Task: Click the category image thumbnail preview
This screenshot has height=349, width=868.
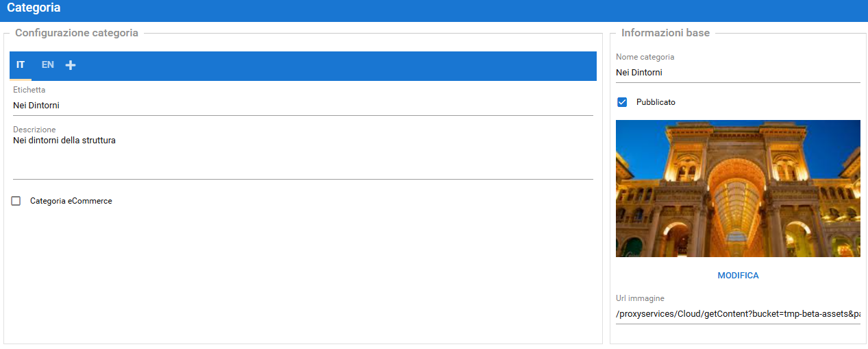Action: [x=738, y=189]
